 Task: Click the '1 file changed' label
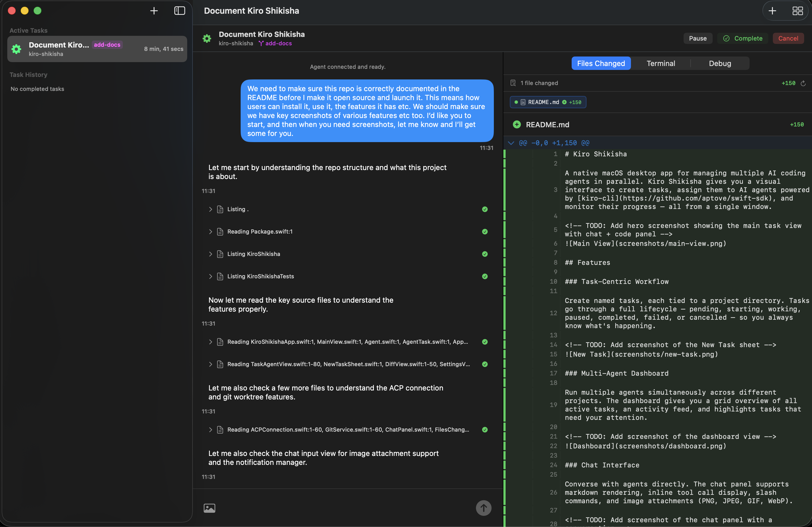[x=539, y=83]
